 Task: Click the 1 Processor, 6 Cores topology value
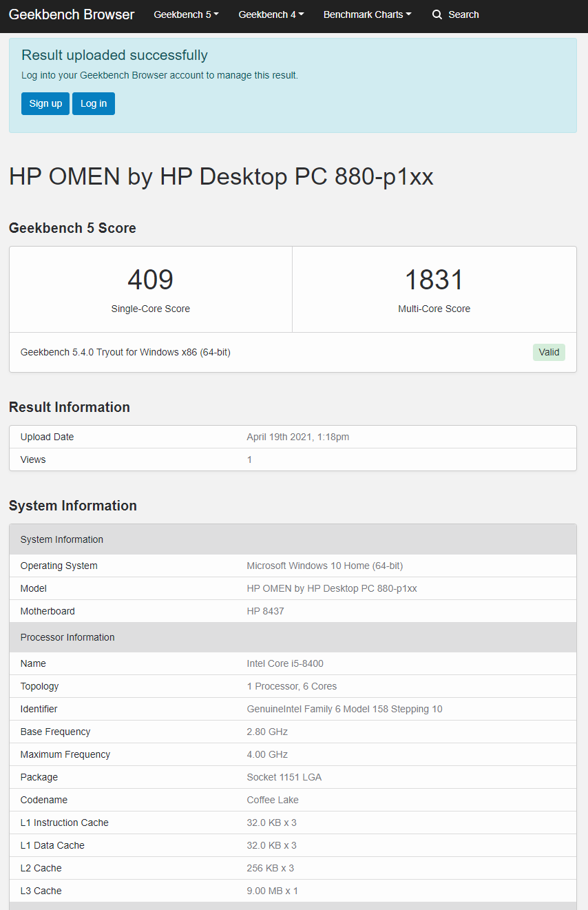pyautogui.click(x=292, y=686)
